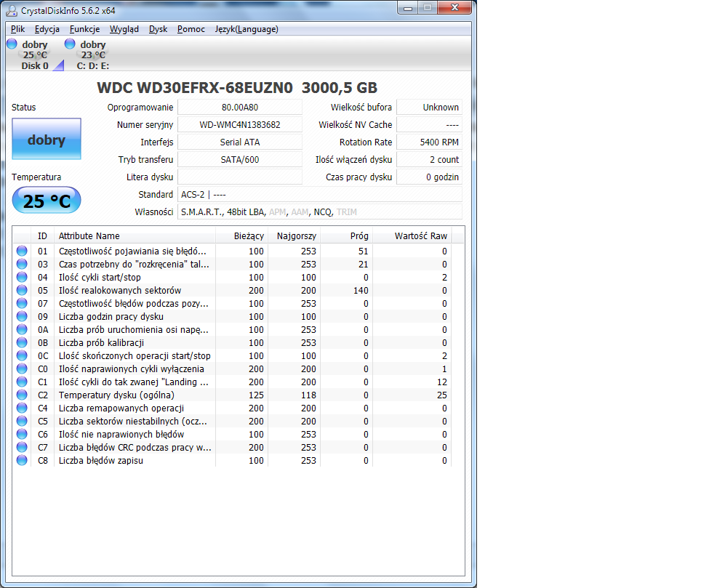Click status orb for attribute 0A
The width and height of the screenshot is (717, 588).
(x=22, y=329)
